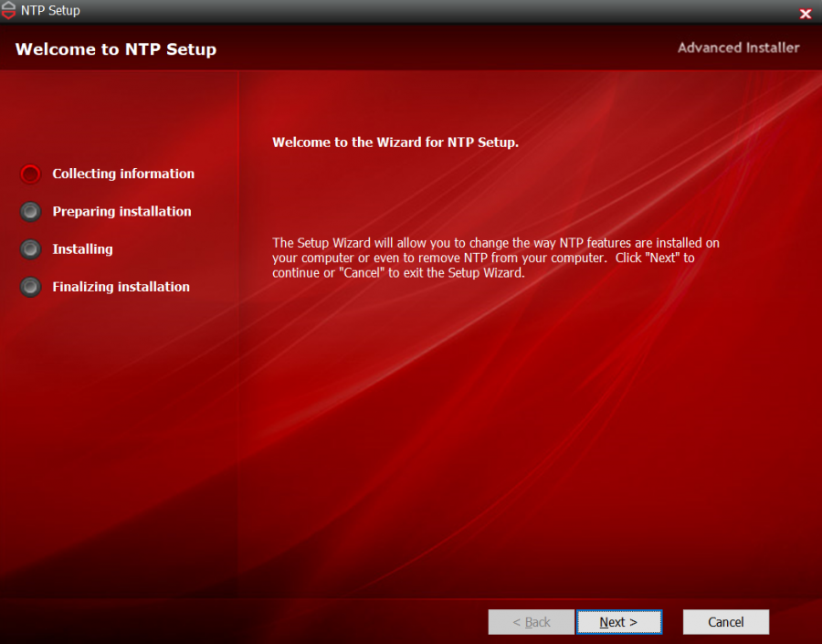Select the Finalizing installation step label

pyautogui.click(x=121, y=286)
